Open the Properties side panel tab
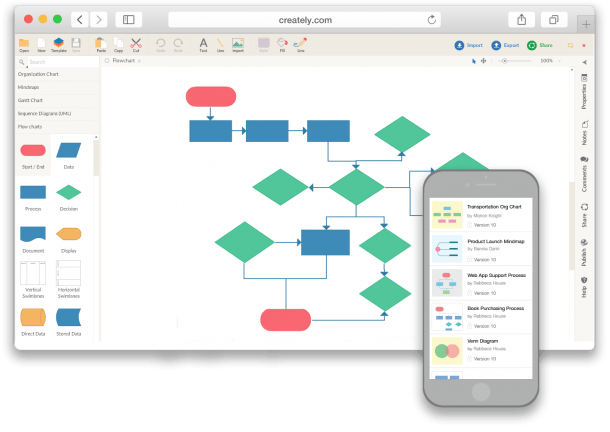610x432 pixels. point(584,92)
